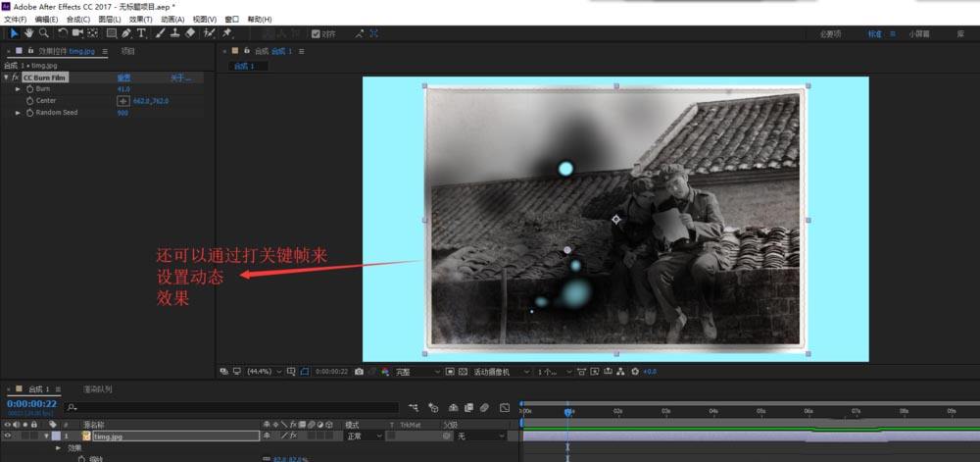Open the parent 无 dropdown
Image resolution: width=980 pixels, height=462 pixels.
point(480,436)
